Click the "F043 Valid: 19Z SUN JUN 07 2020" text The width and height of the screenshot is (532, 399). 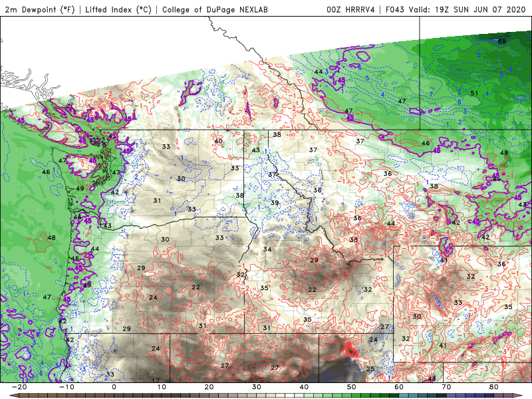(456, 9)
